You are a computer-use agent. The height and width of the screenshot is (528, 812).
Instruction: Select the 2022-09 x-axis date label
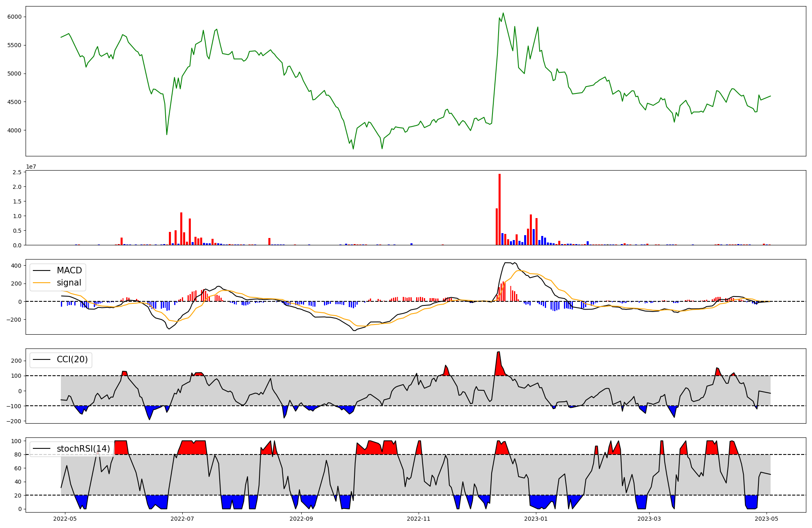(x=301, y=519)
